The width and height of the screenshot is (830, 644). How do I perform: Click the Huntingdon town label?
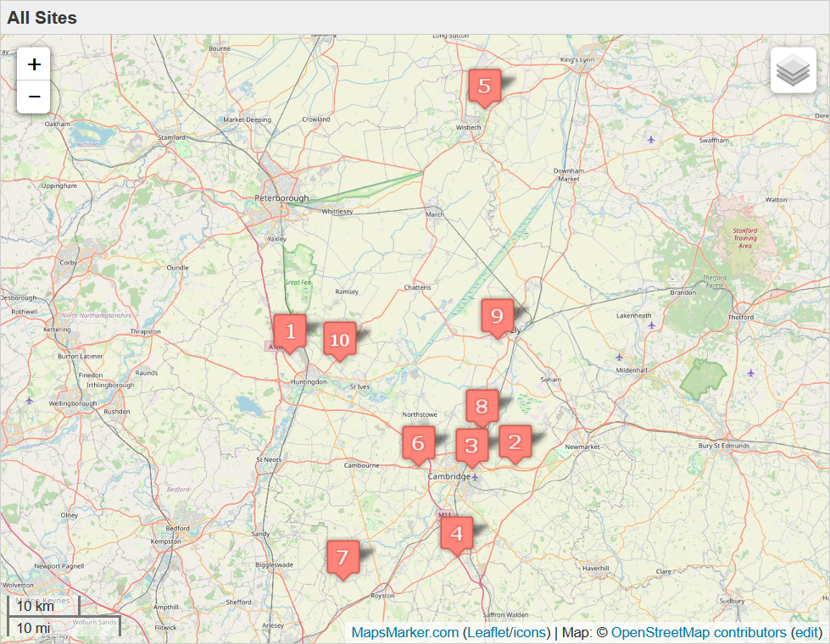coord(309,382)
